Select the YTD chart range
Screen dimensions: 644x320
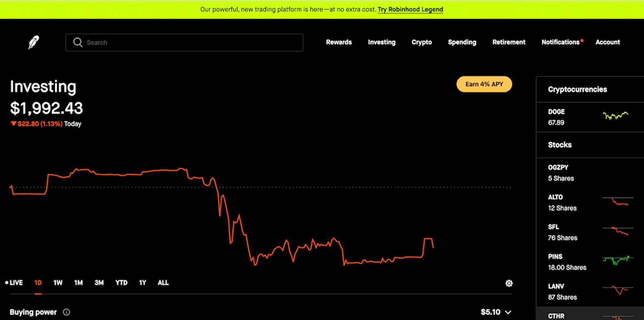click(x=121, y=283)
